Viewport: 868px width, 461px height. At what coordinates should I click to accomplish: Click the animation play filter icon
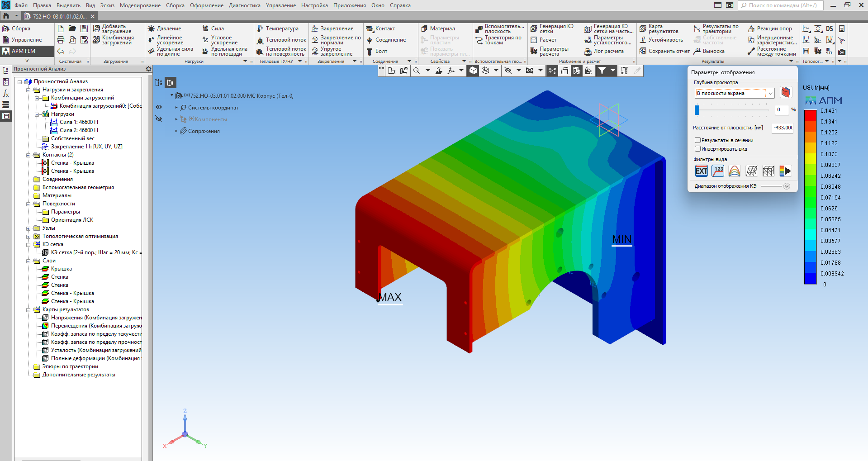point(786,171)
